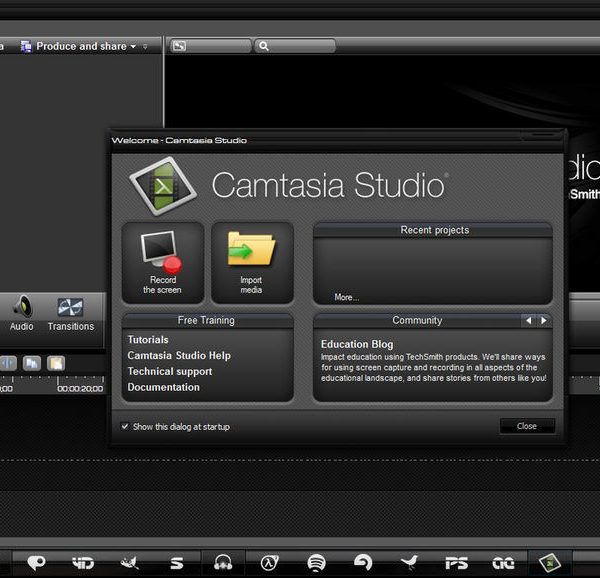Open the Produce and share dropdown arrow
This screenshot has height=578, width=600.
pyautogui.click(x=133, y=46)
